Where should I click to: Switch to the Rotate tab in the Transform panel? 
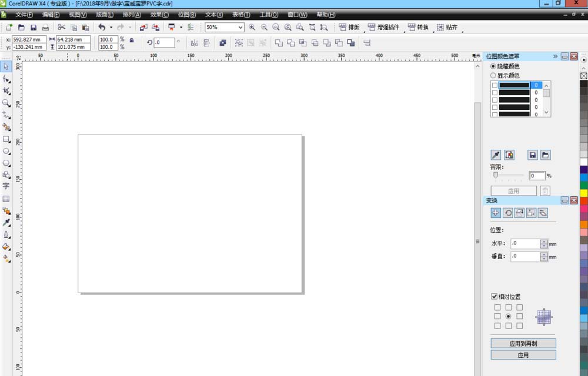(508, 213)
